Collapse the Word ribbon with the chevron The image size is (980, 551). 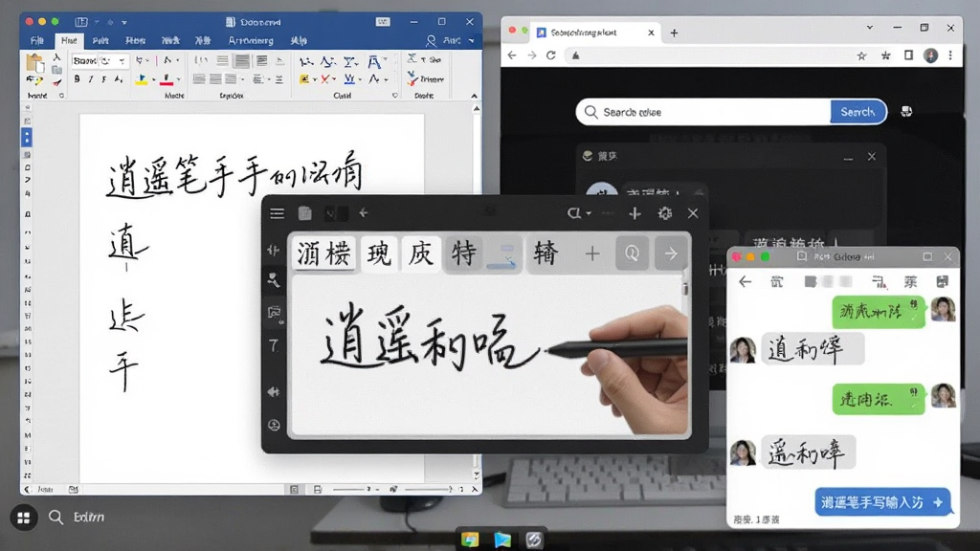[x=474, y=96]
